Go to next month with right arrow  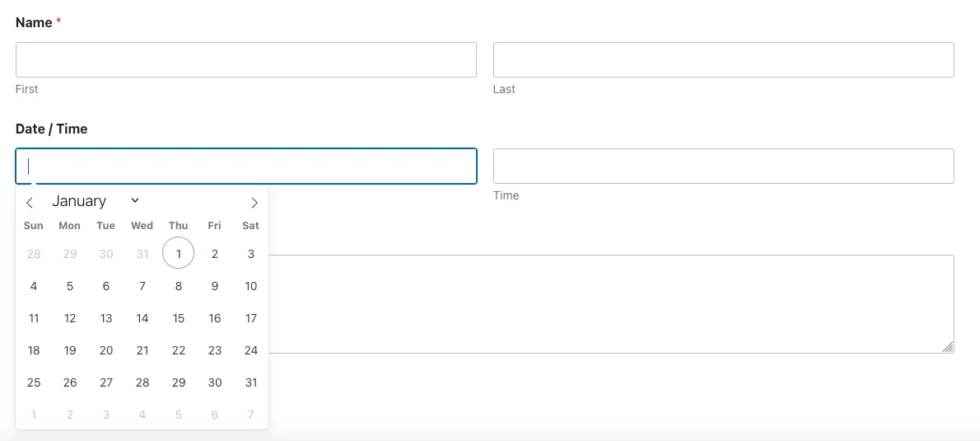(254, 203)
